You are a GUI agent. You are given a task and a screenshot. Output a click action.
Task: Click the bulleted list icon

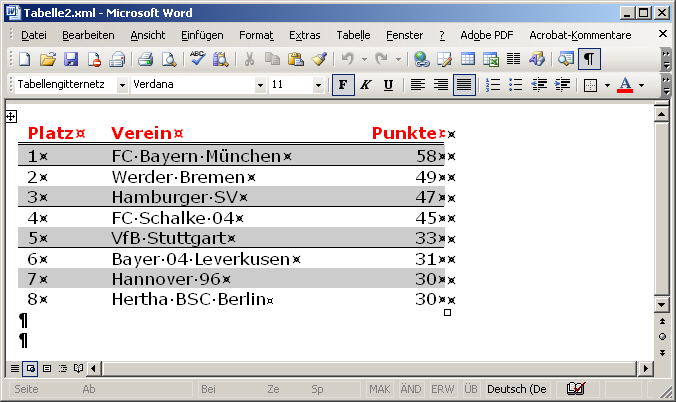tap(516, 85)
